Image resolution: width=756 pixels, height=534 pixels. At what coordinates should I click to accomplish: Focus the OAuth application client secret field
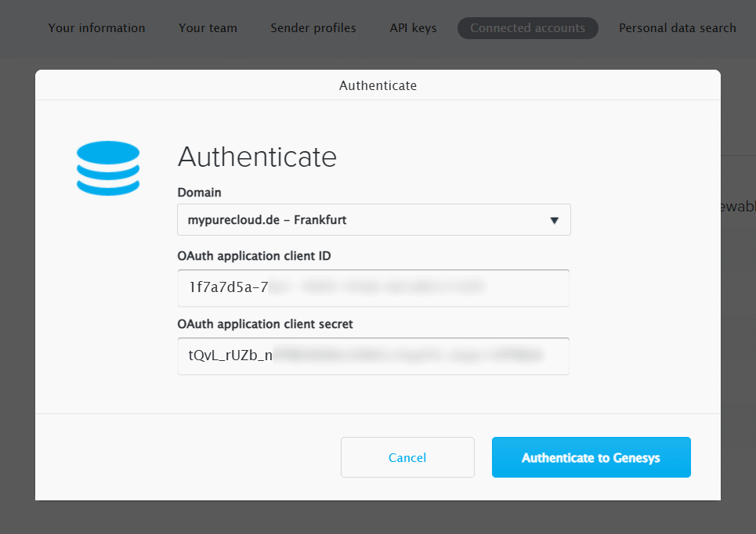point(374,356)
